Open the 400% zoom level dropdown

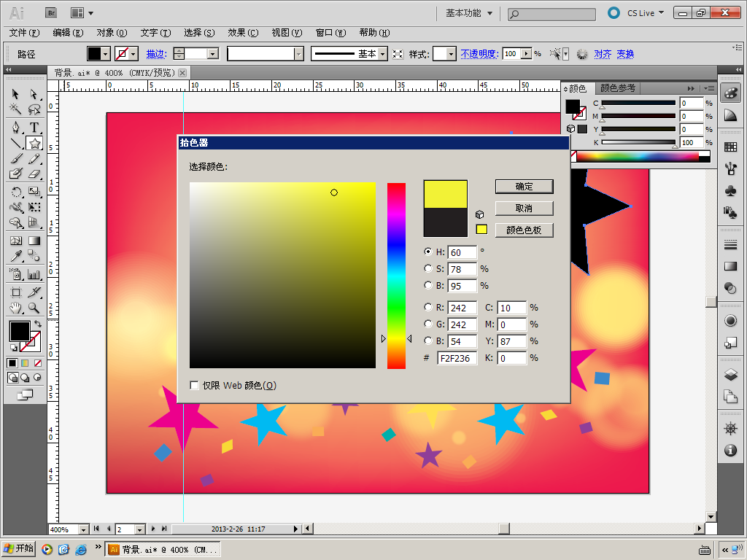tap(83, 529)
